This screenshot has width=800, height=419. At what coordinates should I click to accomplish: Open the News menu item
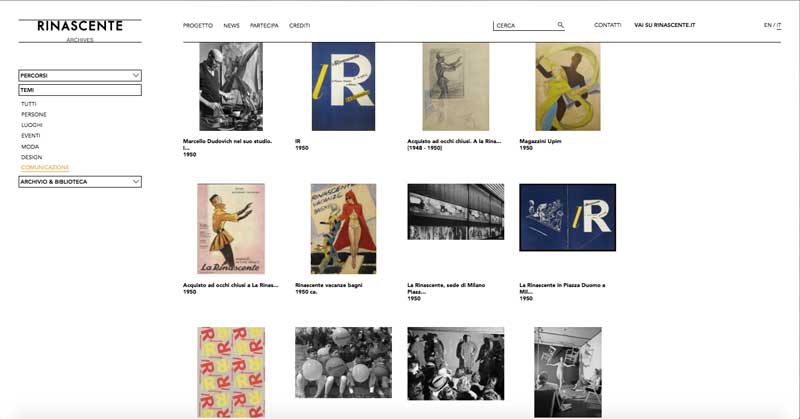click(x=231, y=26)
